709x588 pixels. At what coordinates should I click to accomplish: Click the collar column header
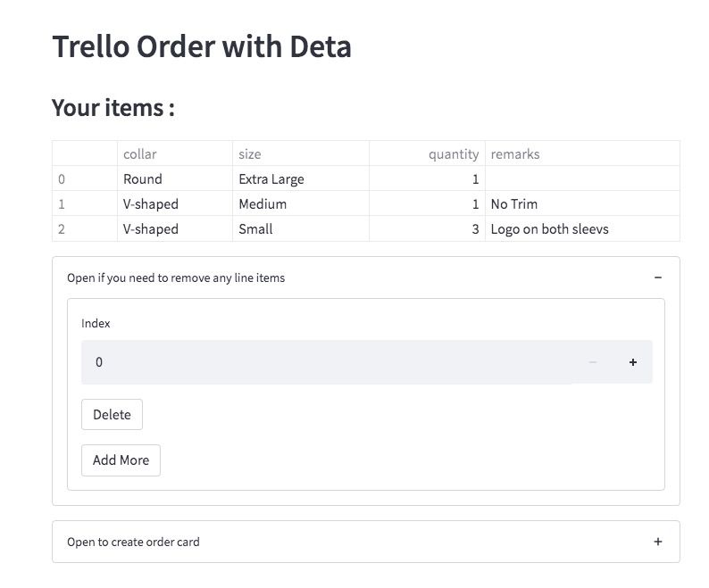[140, 153]
